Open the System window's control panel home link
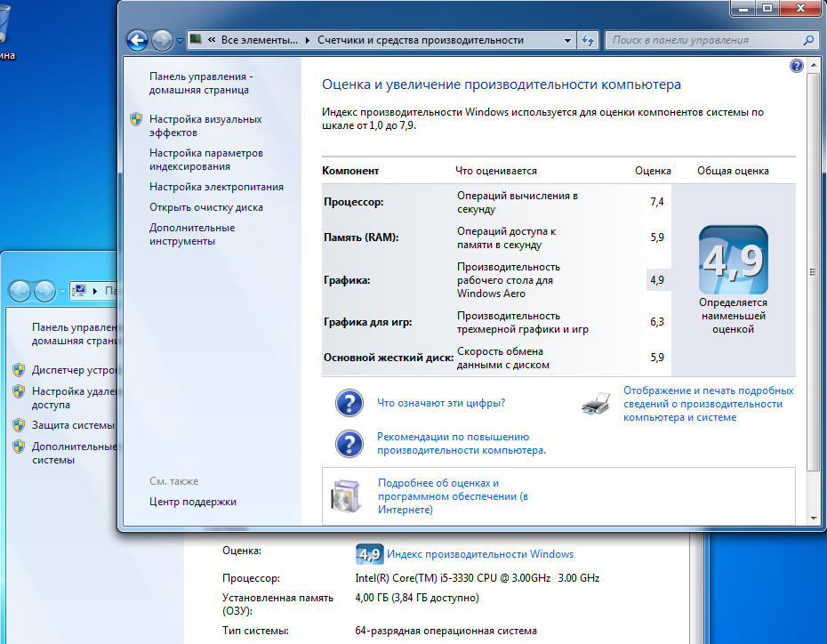827x644 pixels. 74,334
